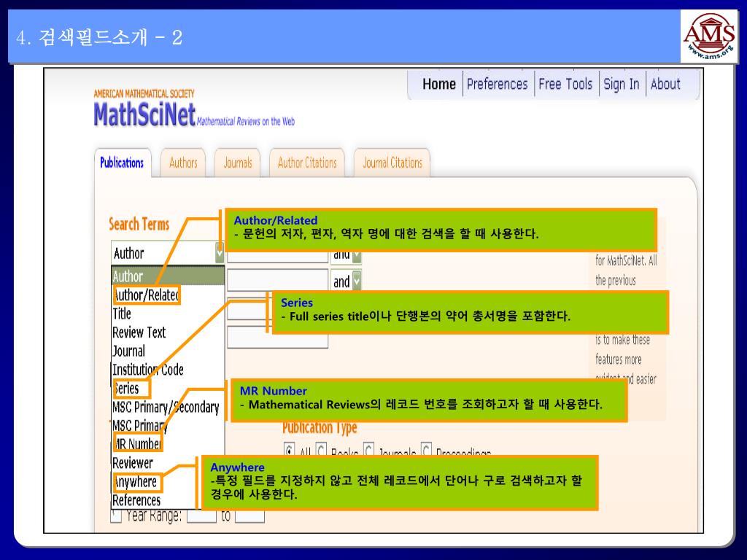Switch to the Journals tab

point(238,163)
